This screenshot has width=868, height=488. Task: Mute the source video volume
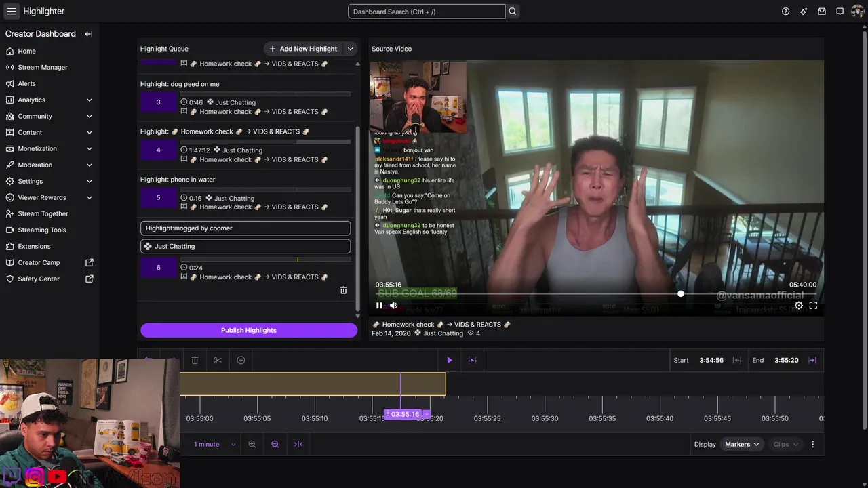393,306
